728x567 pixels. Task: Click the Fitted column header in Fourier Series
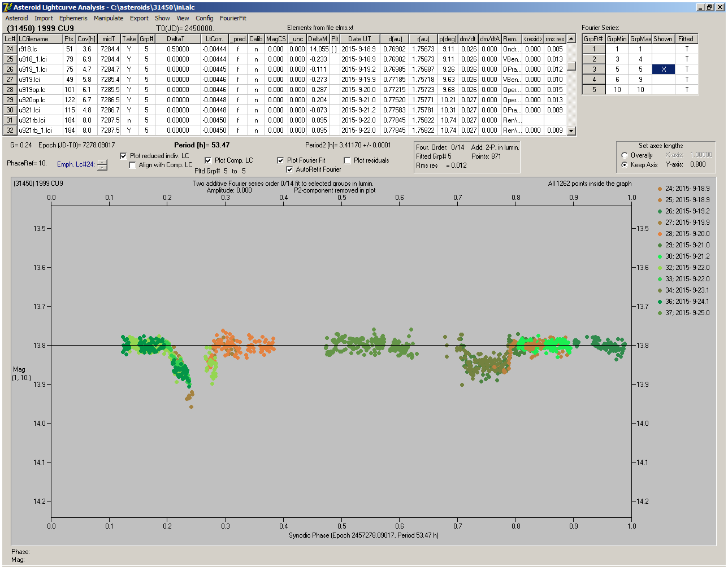pyautogui.click(x=686, y=39)
